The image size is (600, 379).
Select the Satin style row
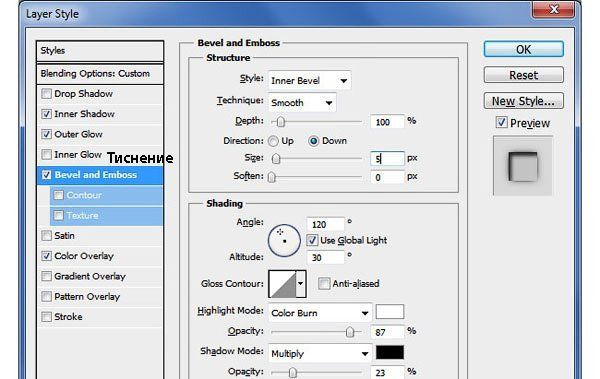[101, 236]
